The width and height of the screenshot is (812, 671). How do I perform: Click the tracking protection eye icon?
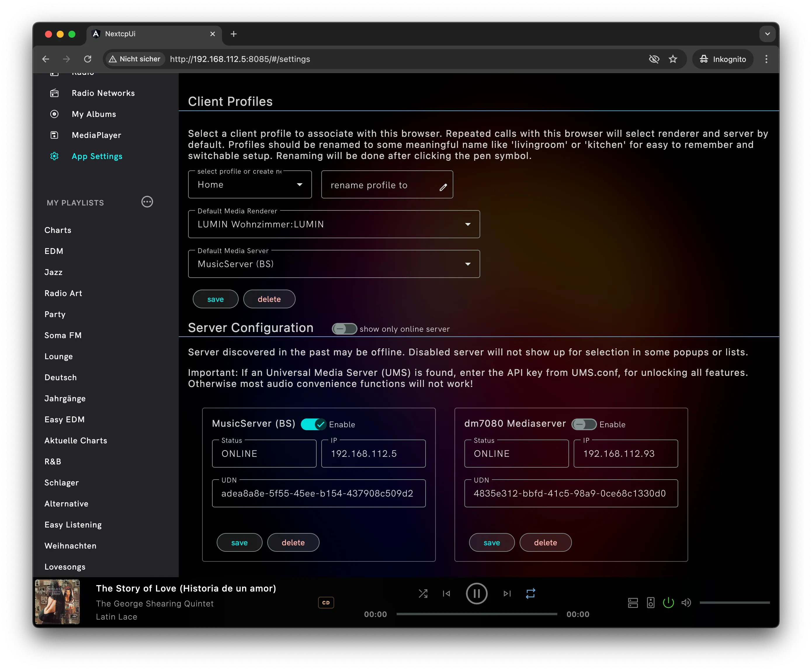pyautogui.click(x=654, y=59)
